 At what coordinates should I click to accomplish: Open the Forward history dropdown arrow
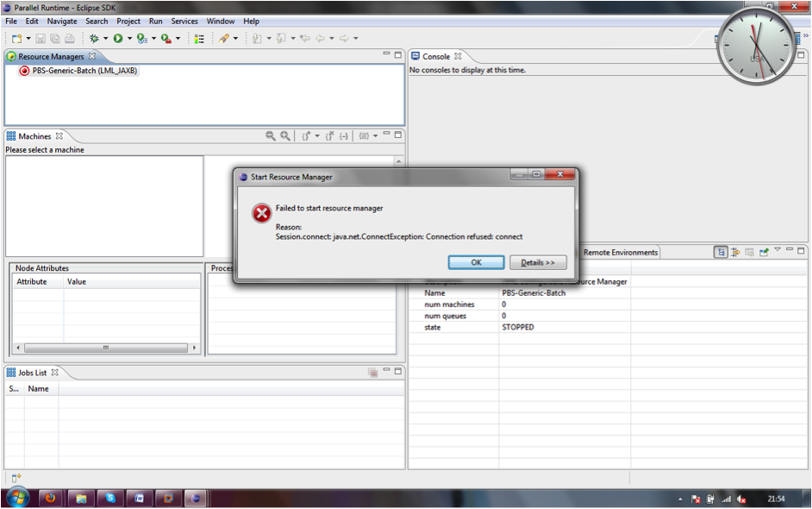(356, 38)
